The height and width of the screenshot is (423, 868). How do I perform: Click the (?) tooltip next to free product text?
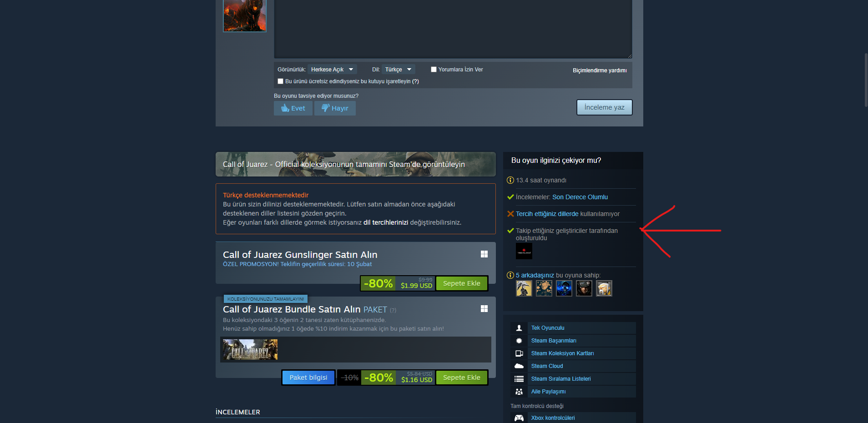[415, 81]
